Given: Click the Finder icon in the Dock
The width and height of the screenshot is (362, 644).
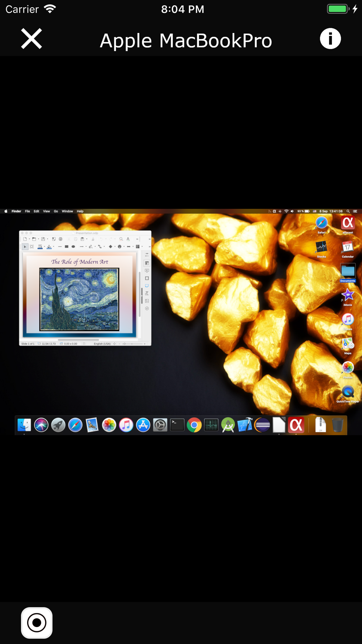Looking at the screenshot, I should (24, 425).
